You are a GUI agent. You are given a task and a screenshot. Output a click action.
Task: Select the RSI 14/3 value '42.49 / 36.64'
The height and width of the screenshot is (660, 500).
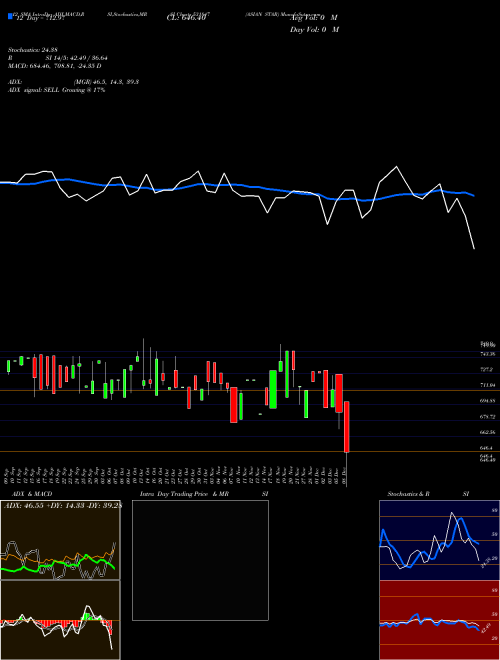click(x=87, y=58)
